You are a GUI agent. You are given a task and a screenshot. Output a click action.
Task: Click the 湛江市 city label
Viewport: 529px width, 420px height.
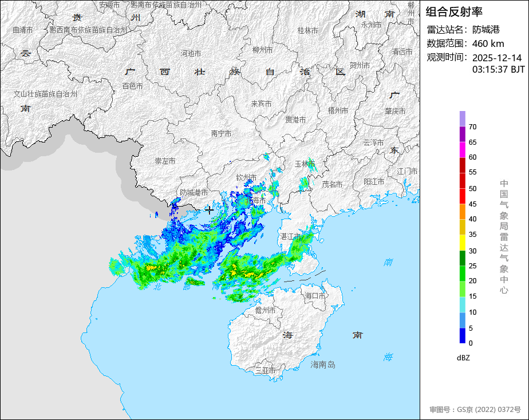[290, 236]
